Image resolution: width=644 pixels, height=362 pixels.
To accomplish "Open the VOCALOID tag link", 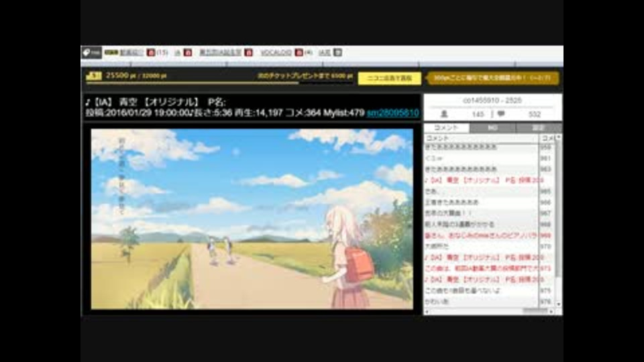I will [x=276, y=52].
